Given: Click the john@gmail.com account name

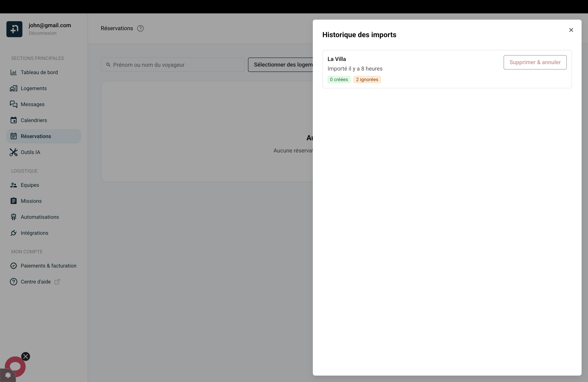Looking at the screenshot, I should [x=50, y=25].
